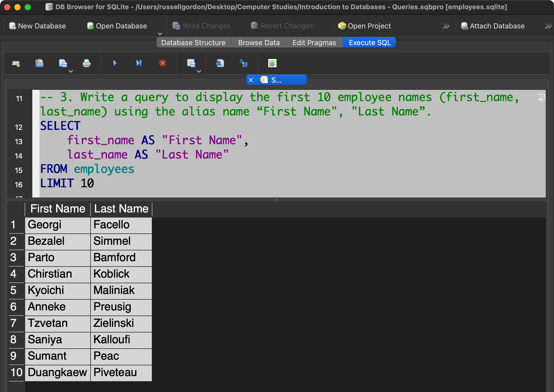Expand save SQL file dropdown arrow
This screenshot has height=392, width=554.
[71, 71]
